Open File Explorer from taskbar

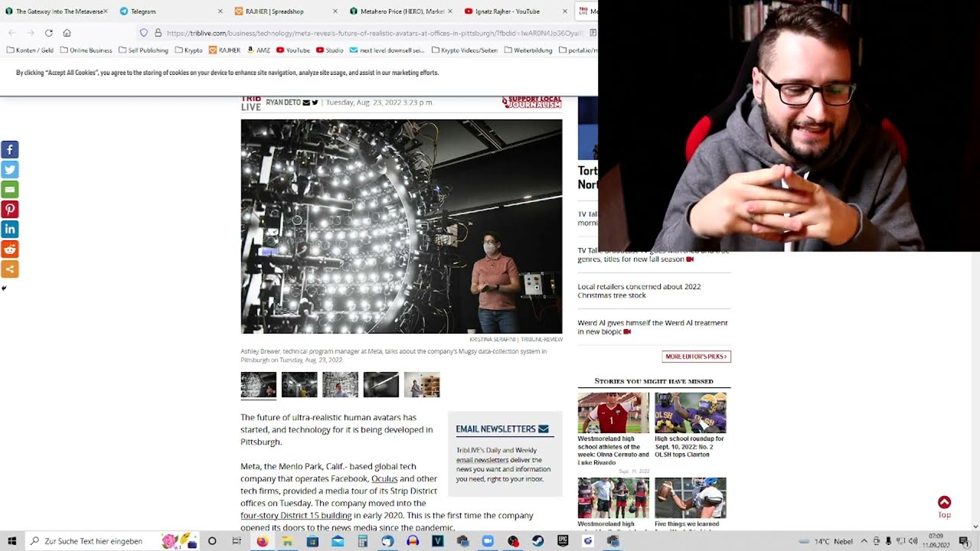(287, 541)
